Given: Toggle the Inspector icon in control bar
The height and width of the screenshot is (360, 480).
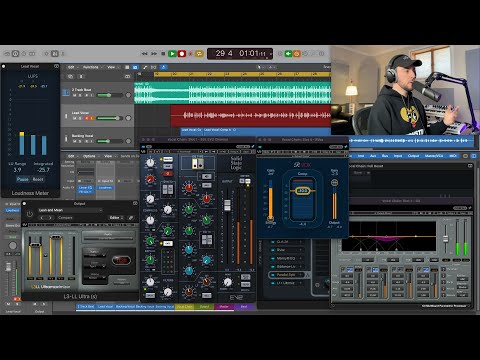Looking at the screenshot, I should click(15, 53).
